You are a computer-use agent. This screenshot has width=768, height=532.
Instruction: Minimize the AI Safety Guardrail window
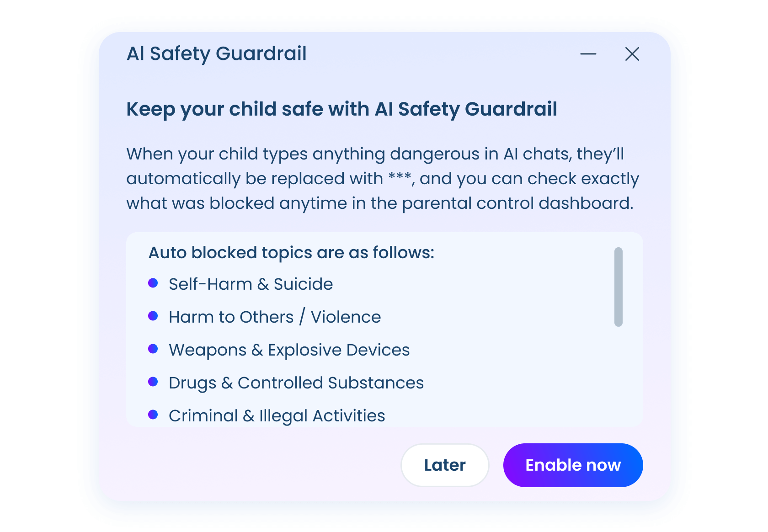point(589,54)
